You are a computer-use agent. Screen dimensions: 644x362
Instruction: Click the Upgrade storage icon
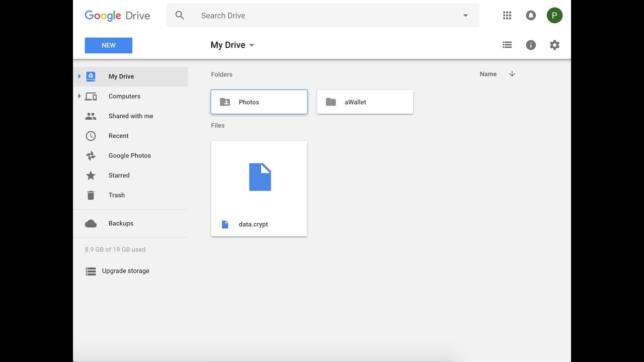click(91, 271)
